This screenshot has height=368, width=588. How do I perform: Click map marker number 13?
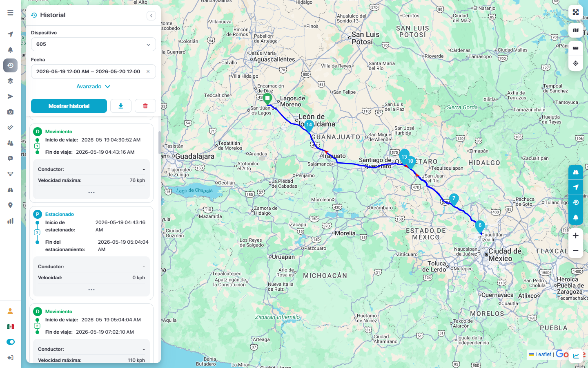[x=404, y=157]
